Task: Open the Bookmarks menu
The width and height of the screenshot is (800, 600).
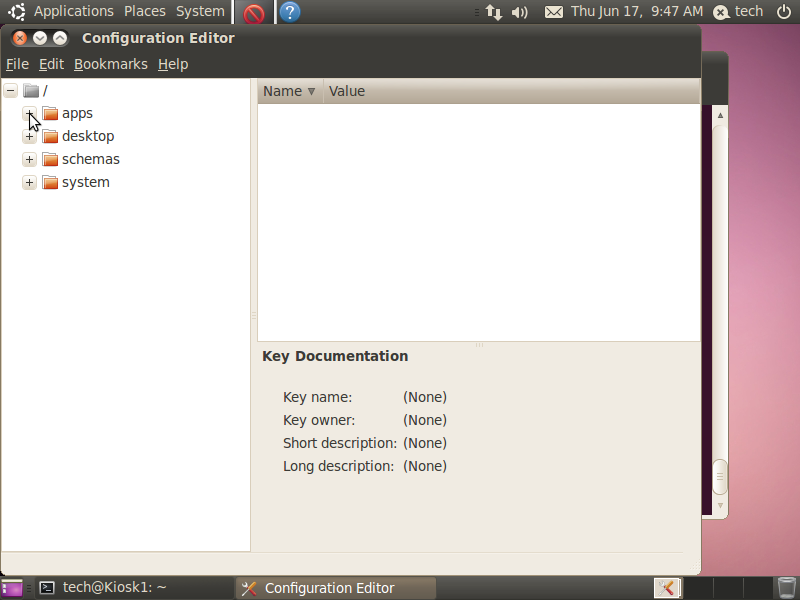Action: (111, 64)
